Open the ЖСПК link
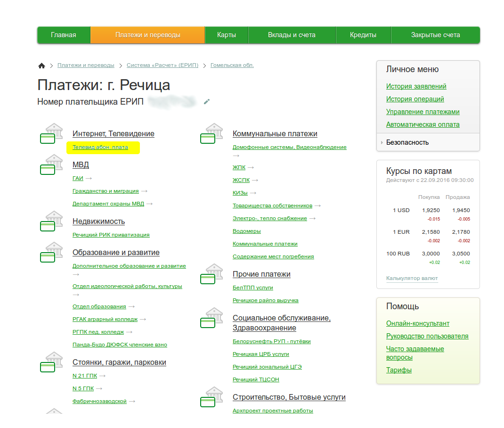The height and width of the screenshot is (428, 504). tap(241, 181)
